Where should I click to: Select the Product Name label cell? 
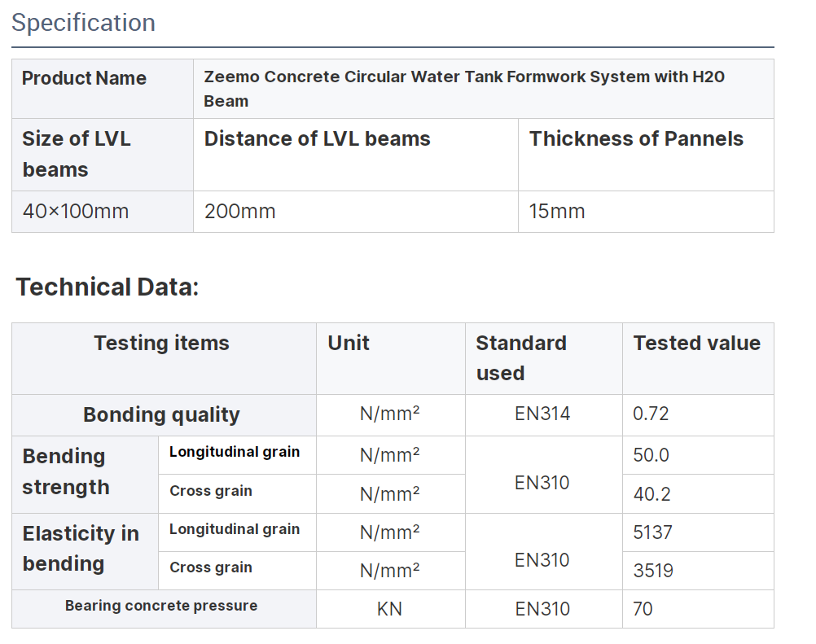[x=84, y=79]
